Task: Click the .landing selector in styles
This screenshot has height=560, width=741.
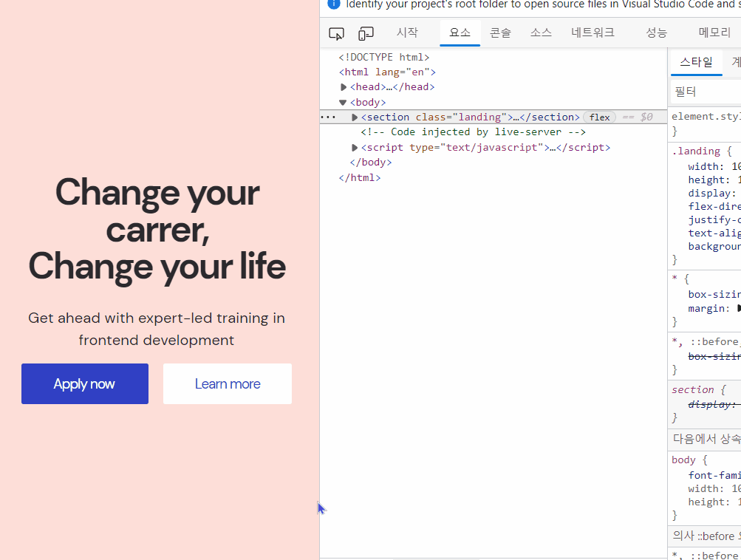Action: [x=696, y=151]
